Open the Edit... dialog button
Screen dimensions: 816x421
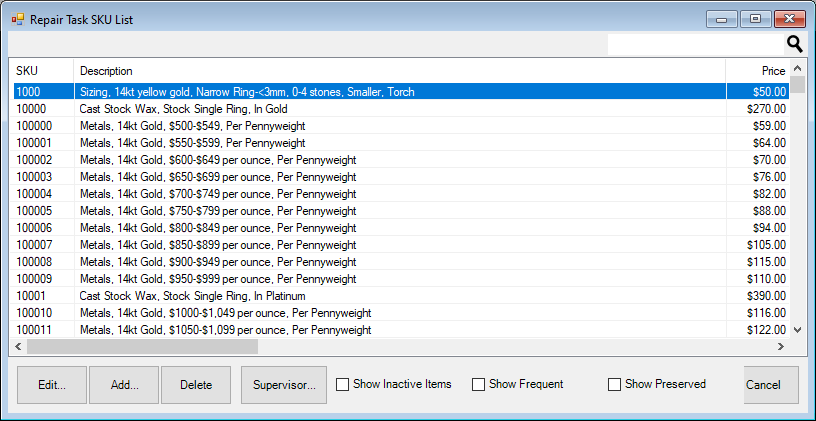[52, 385]
